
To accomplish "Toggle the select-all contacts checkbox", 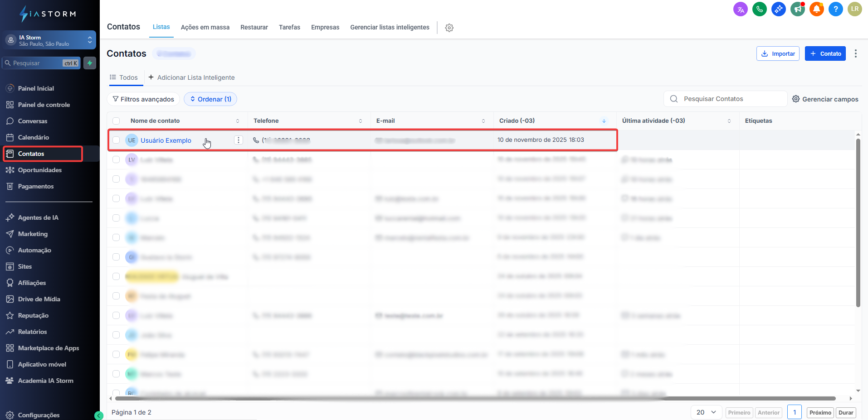I will pos(116,121).
